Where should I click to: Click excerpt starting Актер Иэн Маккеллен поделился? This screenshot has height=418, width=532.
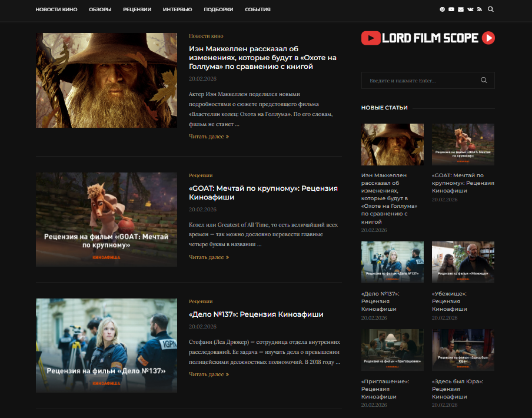coord(261,109)
